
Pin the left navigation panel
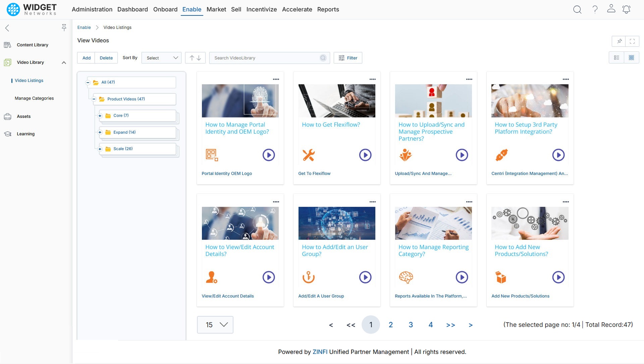[x=64, y=28]
